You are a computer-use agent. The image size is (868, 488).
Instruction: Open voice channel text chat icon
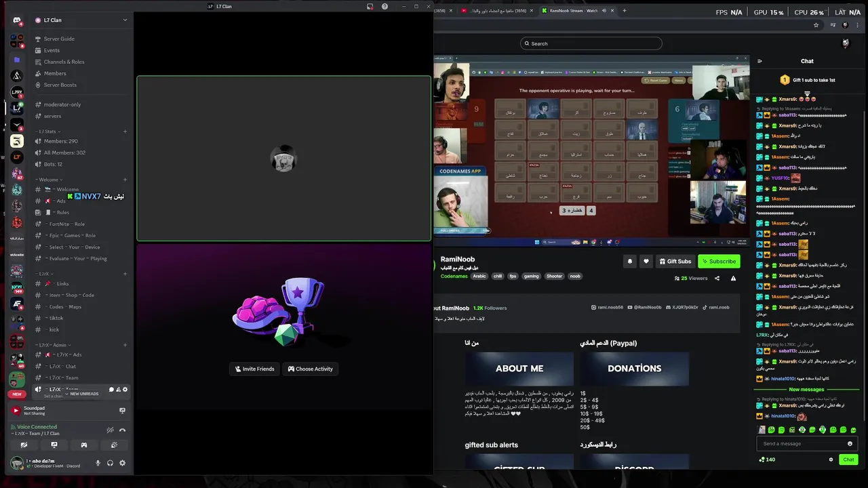[111, 390]
